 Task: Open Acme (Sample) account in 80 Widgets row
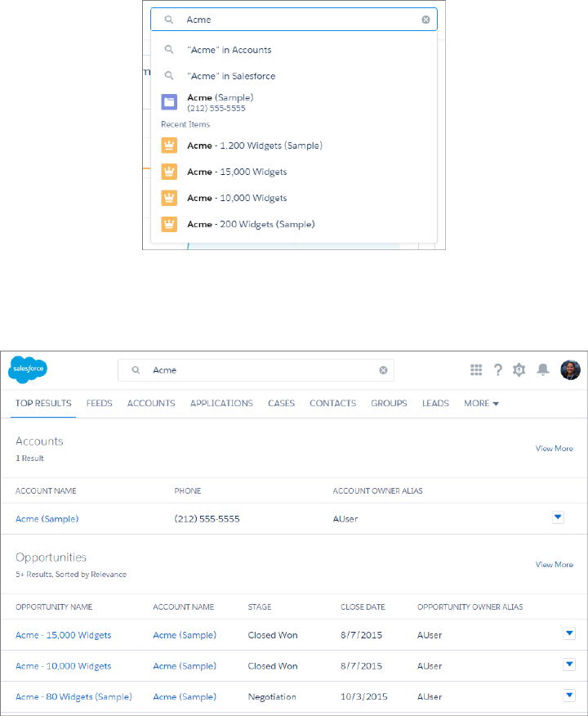click(185, 697)
